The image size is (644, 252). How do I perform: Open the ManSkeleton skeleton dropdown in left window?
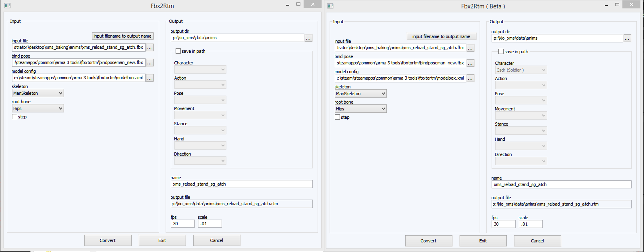38,93
